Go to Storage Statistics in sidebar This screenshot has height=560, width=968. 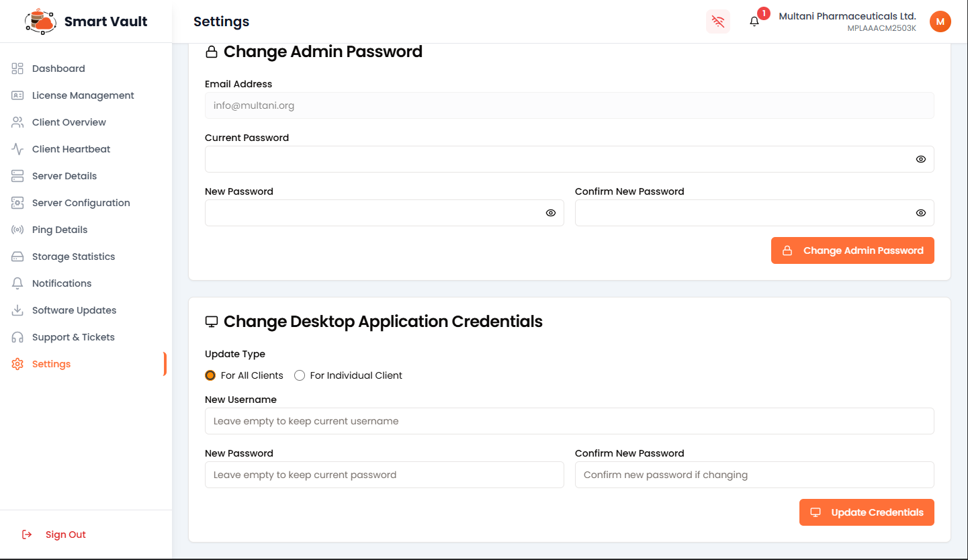(73, 256)
